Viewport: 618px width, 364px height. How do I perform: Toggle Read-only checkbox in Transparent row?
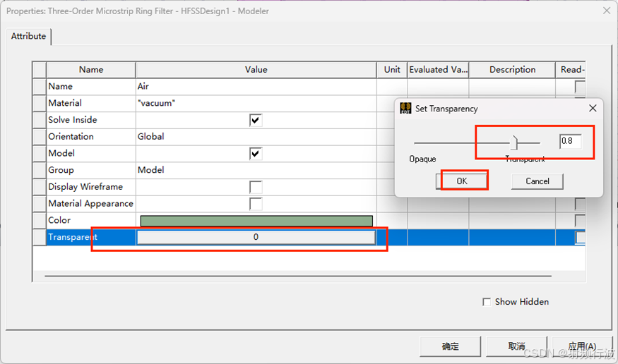tap(580, 237)
